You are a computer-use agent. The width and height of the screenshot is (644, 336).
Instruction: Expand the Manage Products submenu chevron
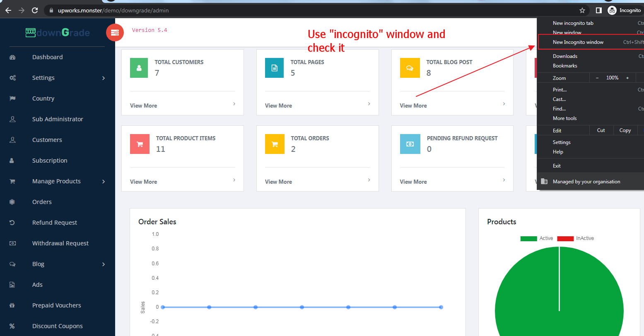pos(104,181)
